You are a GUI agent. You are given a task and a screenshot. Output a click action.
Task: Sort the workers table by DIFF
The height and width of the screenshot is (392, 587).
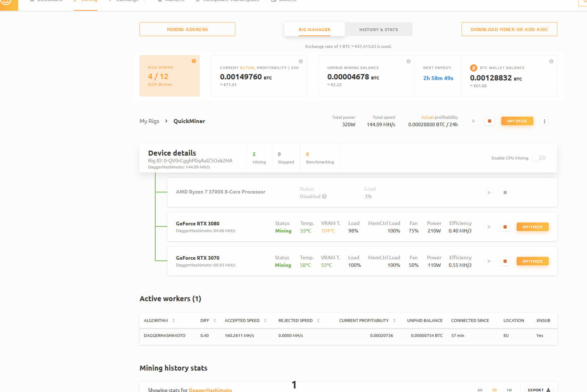(x=215, y=320)
